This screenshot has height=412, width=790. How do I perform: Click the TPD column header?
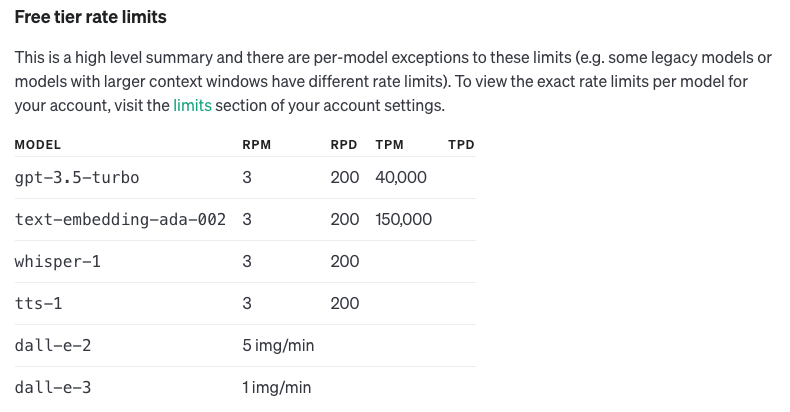[x=461, y=145]
